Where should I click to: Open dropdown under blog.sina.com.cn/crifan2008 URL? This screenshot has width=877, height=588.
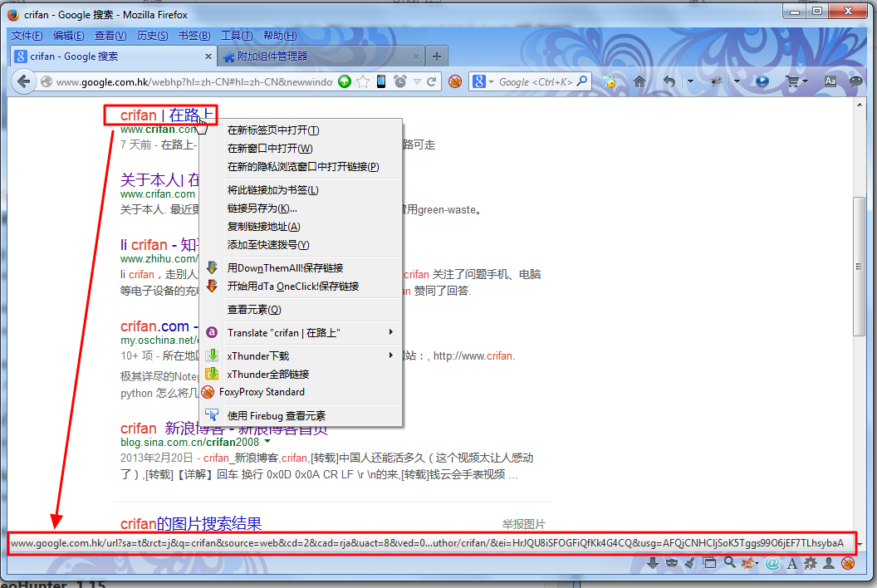(x=267, y=442)
